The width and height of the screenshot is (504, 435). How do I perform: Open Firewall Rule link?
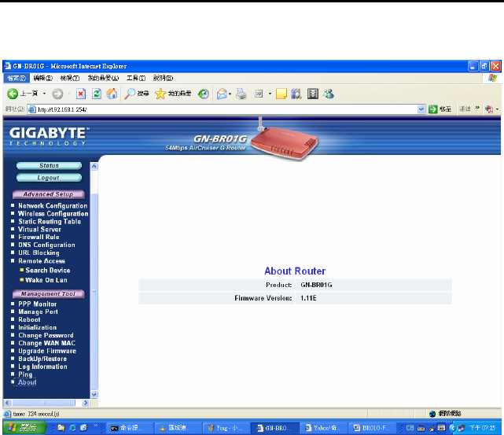pos(39,237)
